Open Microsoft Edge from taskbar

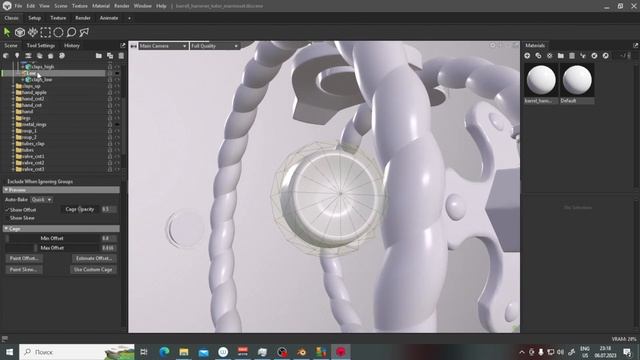click(164, 352)
